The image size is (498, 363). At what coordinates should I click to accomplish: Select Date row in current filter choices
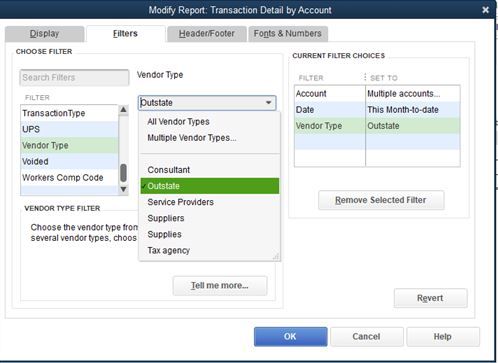point(377,110)
